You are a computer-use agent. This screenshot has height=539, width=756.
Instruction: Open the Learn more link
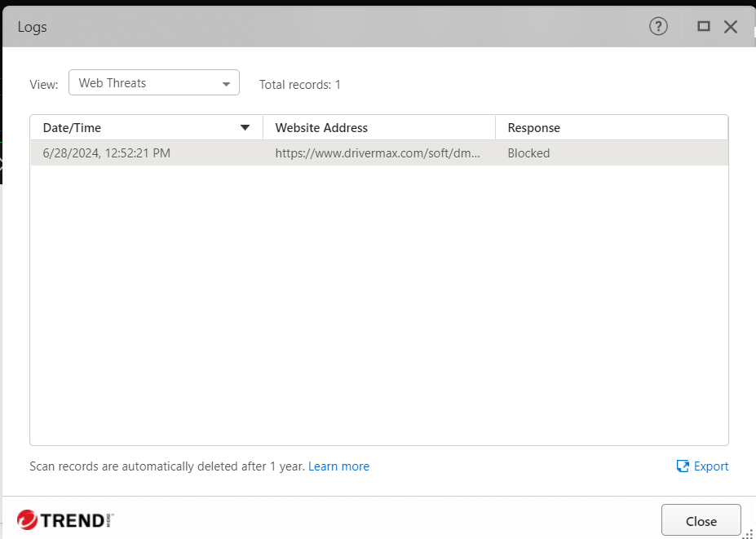click(x=338, y=466)
